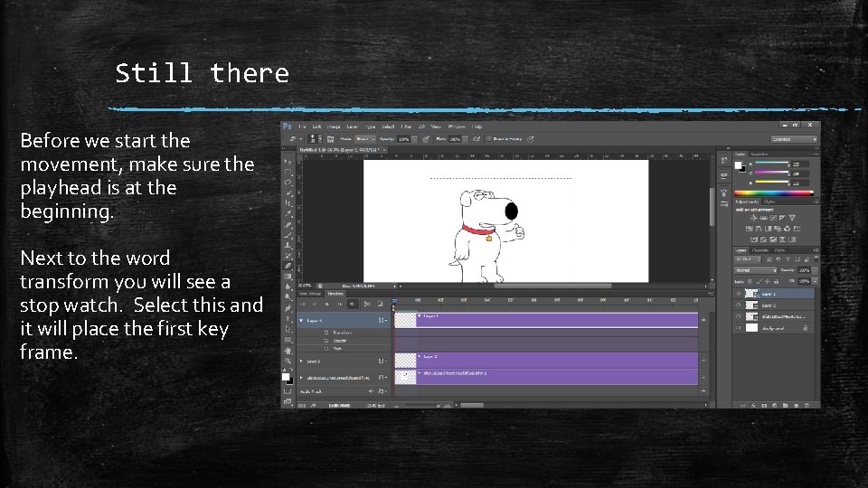The width and height of the screenshot is (868, 488).
Task: Select the Clone Stamp tool
Action: click(x=288, y=245)
